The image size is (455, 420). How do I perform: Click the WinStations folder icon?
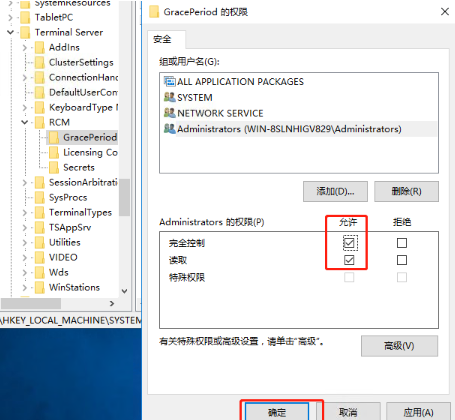coord(40,287)
